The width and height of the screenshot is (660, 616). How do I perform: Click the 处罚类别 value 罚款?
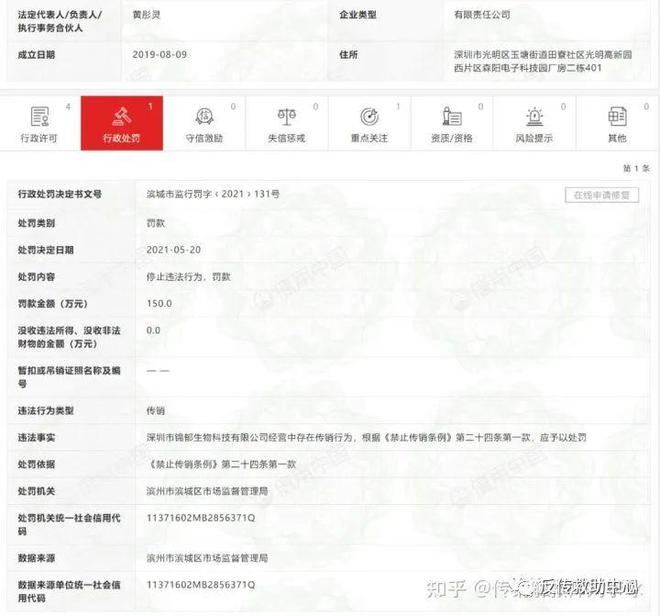click(155, 223)
